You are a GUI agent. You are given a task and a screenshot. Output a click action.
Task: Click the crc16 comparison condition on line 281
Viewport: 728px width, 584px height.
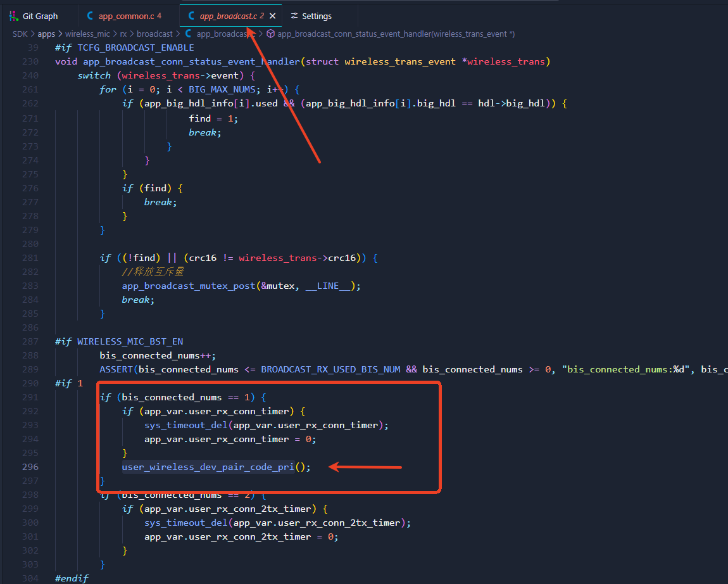coord(274,258)
